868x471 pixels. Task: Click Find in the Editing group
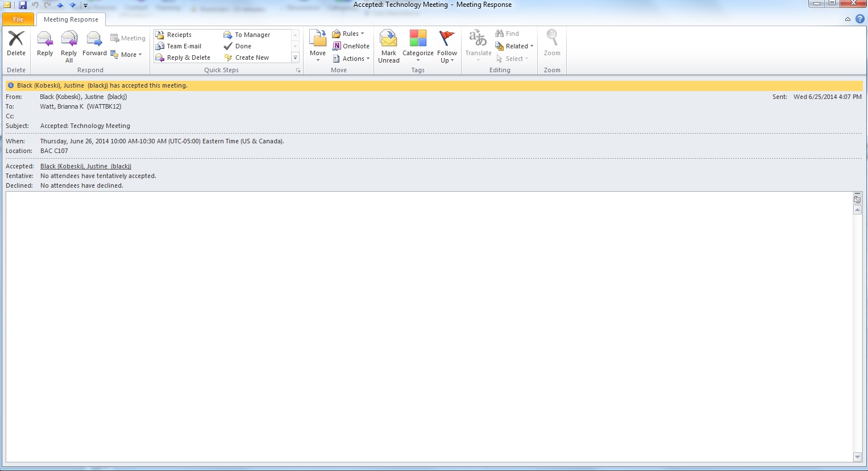[507, 34]
